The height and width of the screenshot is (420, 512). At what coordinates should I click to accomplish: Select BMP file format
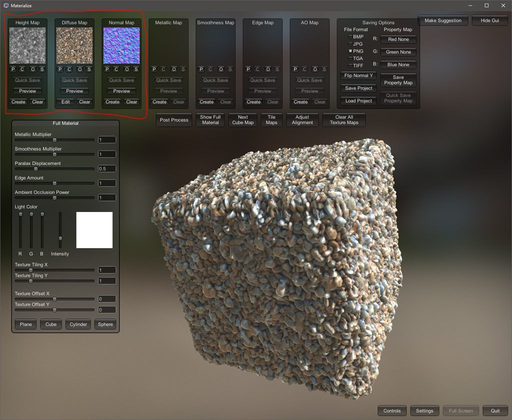[x=350, y=37]
